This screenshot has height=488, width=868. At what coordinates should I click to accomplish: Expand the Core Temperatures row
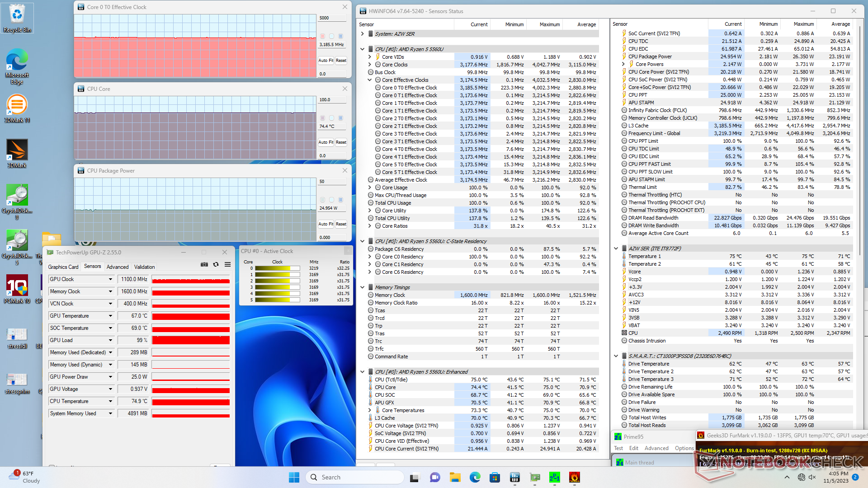370,410
